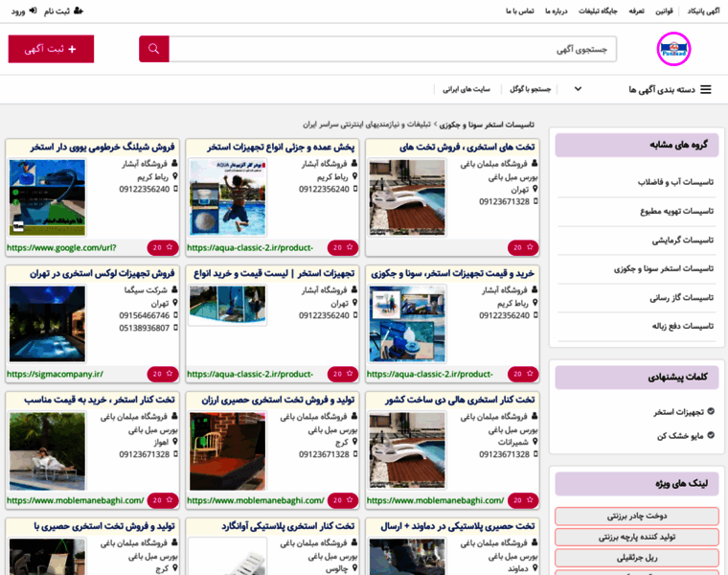Open ad تخت کنار استخری پلاستیکی آوانگارد
Screen dimensions: 728x575
click(x=288, y=526)
